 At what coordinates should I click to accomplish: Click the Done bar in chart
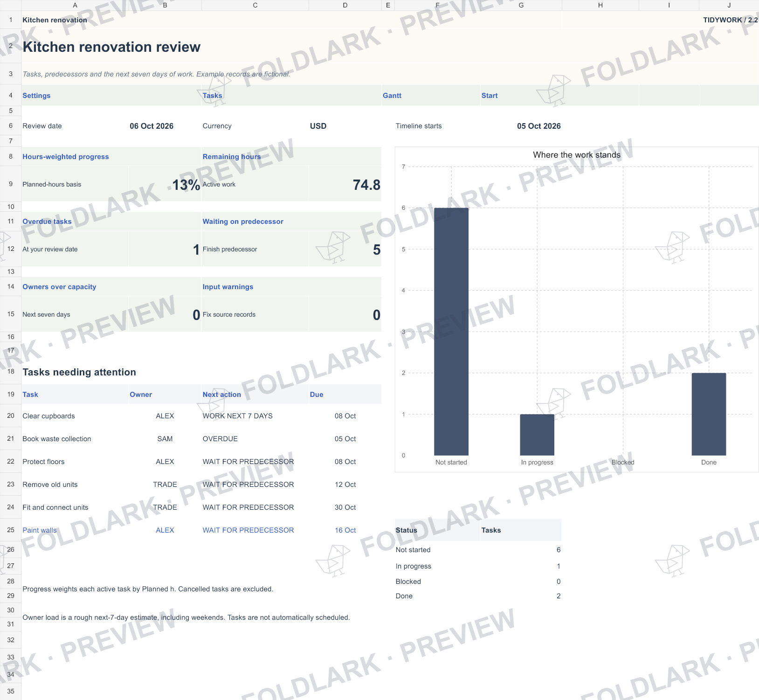click(x=709, y=414)
